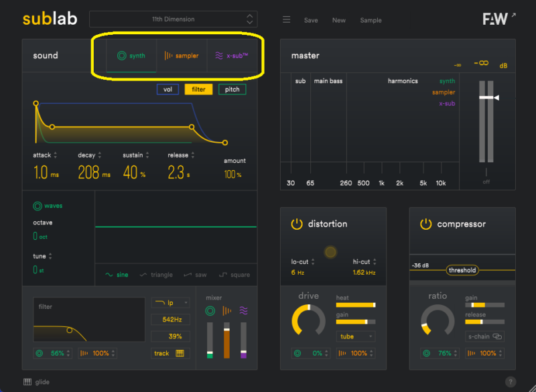
Task: Select the saw waveform icon
Action: [188, 275]
